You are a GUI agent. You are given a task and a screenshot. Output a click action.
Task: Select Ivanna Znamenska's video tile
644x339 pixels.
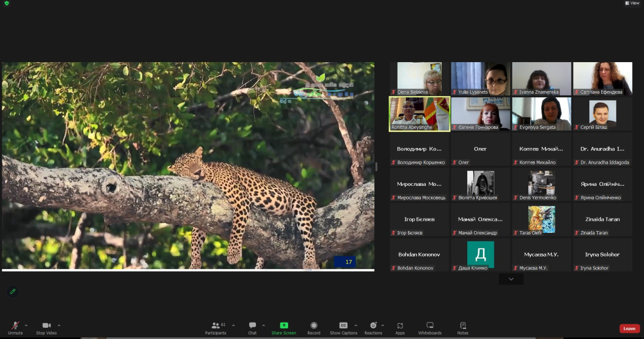pyautogui.click(x=541, y=79)
